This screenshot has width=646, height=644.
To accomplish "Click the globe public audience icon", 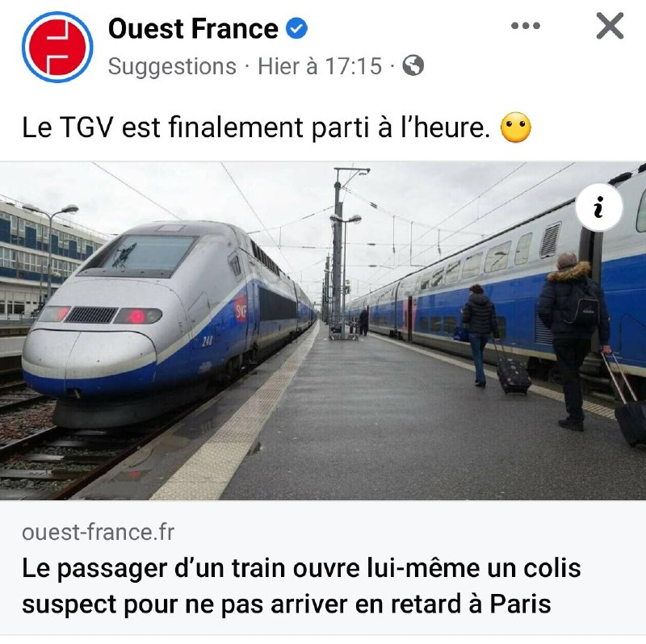I will 413,65.
